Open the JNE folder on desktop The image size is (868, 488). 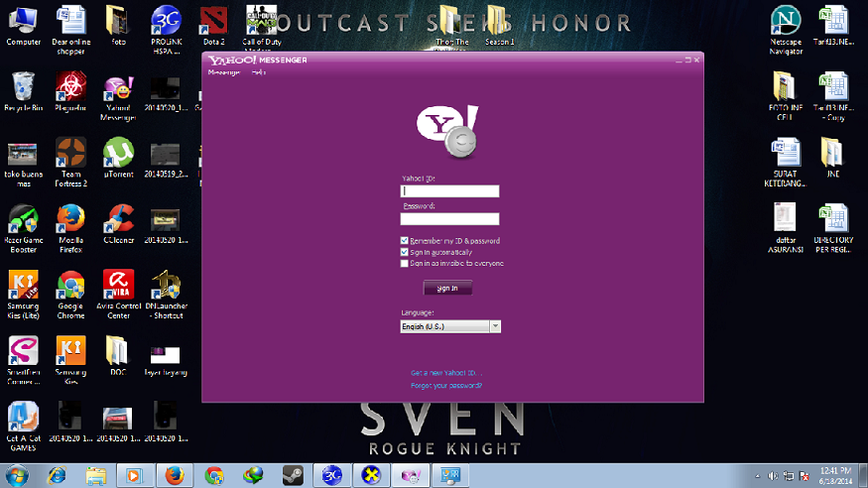pyautogui.click(x=832, y=158)
